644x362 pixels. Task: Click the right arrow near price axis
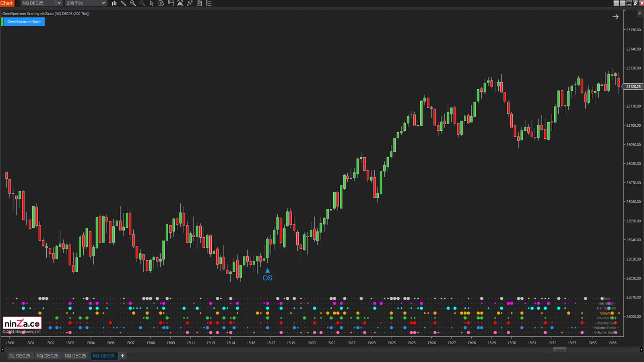(x=615, y=16)
